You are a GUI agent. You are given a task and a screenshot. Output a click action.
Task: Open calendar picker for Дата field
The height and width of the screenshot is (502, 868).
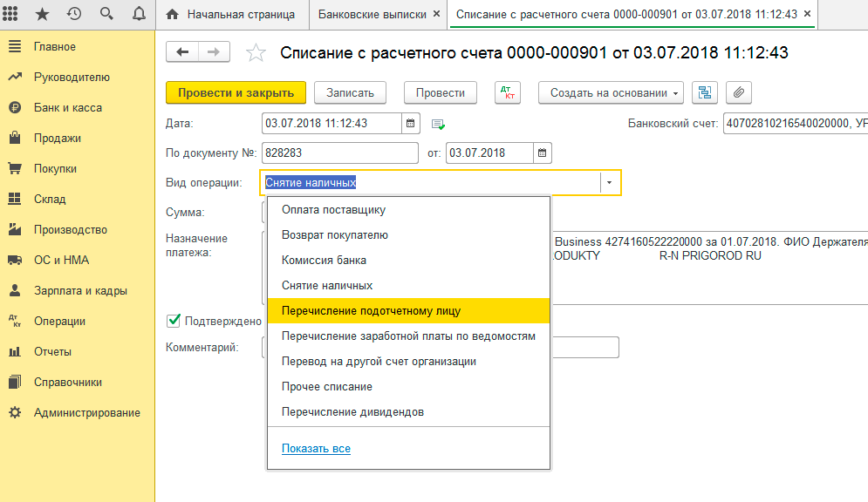point(411,123)
